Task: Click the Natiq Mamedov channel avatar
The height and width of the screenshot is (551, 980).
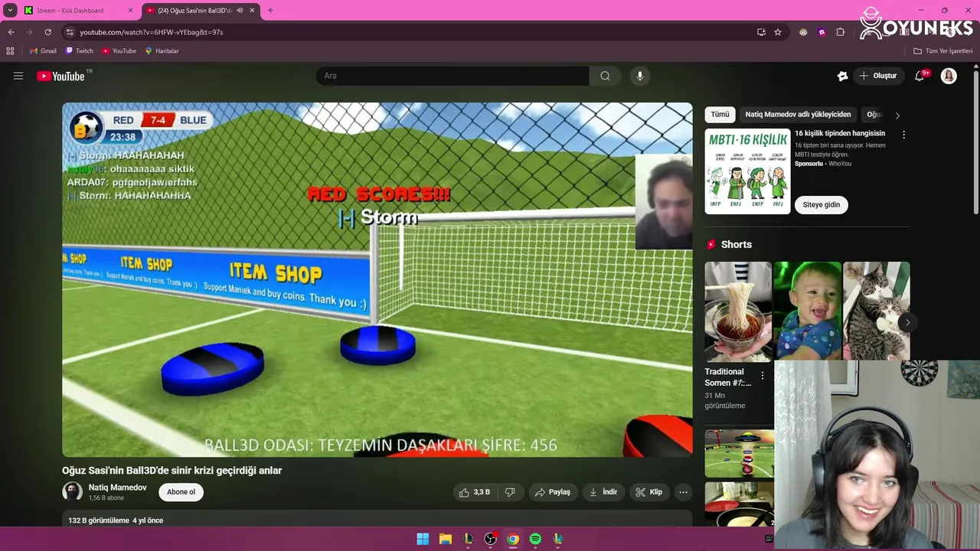Action: [x=73, y=491]
